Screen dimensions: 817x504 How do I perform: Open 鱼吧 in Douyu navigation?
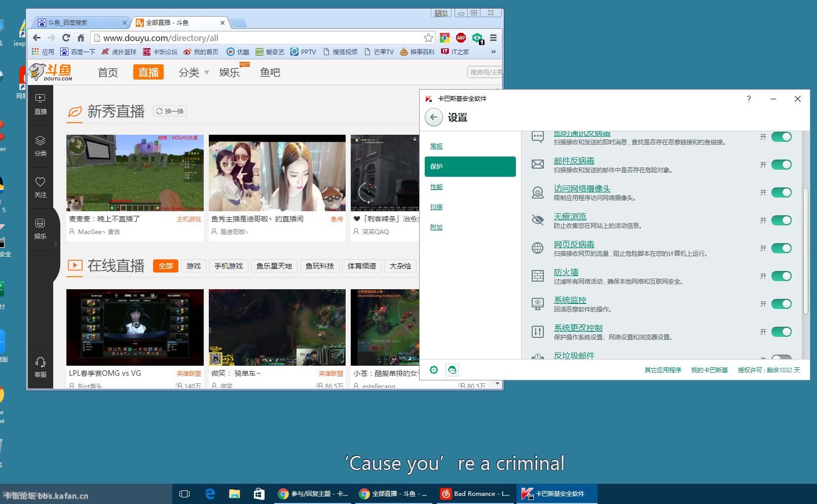[x=270, y=72]
